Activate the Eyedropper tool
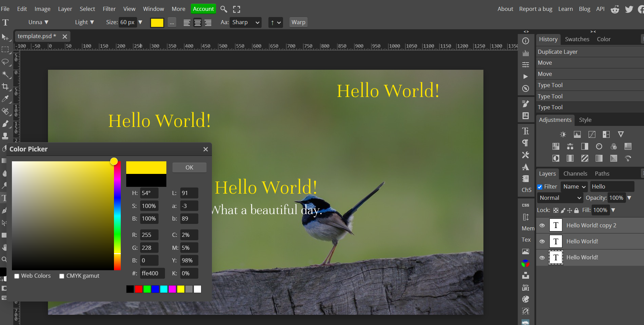Viewport: 644px width, 325px height. click(5, 99)
